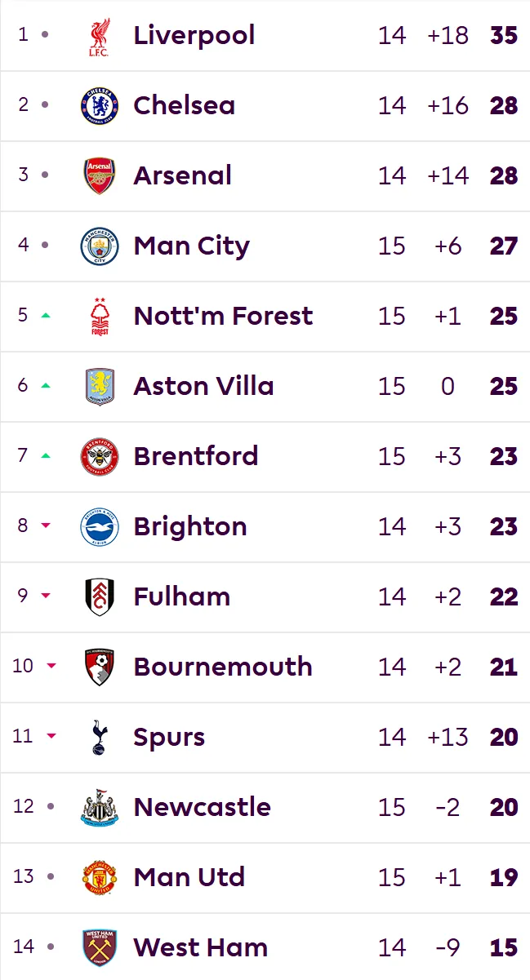Click the Aston Villa crest
530x980 pixels.
click(100, 387)
